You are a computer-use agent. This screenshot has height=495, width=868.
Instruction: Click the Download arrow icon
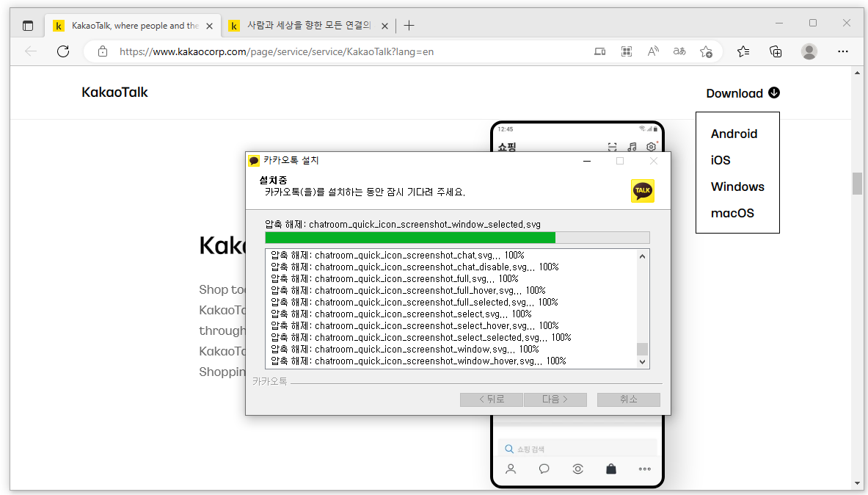774,93
